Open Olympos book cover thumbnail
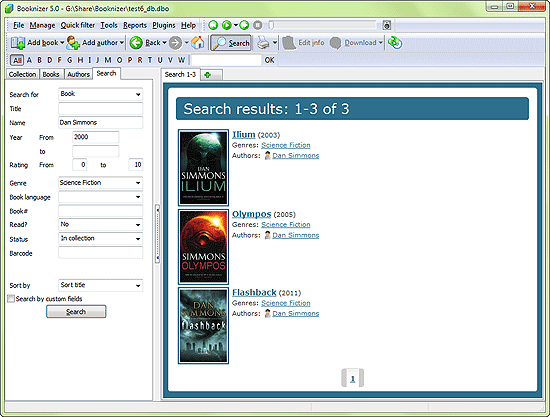 click(203, 247)
